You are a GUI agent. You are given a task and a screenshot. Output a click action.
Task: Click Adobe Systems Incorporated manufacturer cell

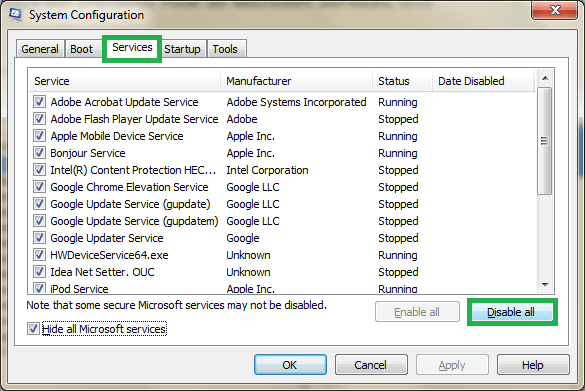296,102
